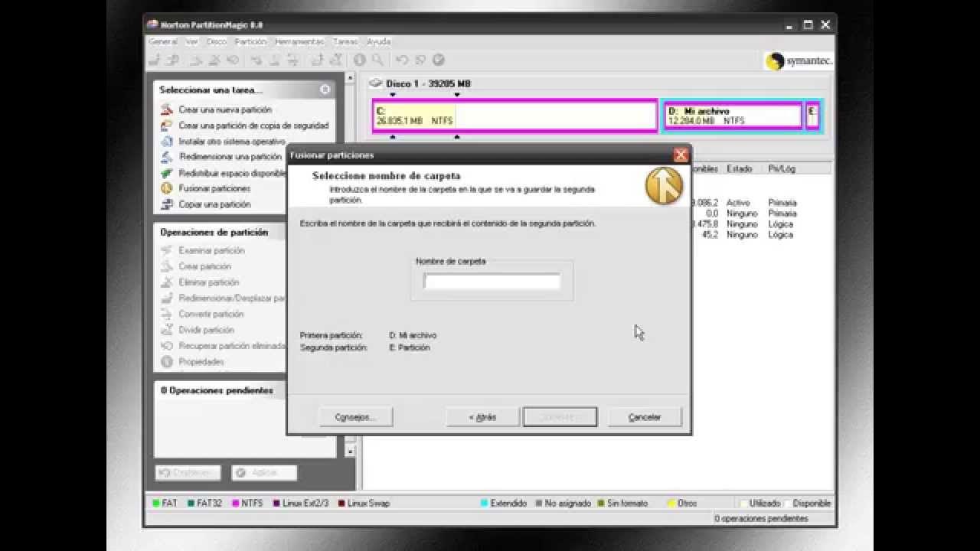Click the Disco 1 drive icon
This screenshot has height=551, width=980.
376,83
